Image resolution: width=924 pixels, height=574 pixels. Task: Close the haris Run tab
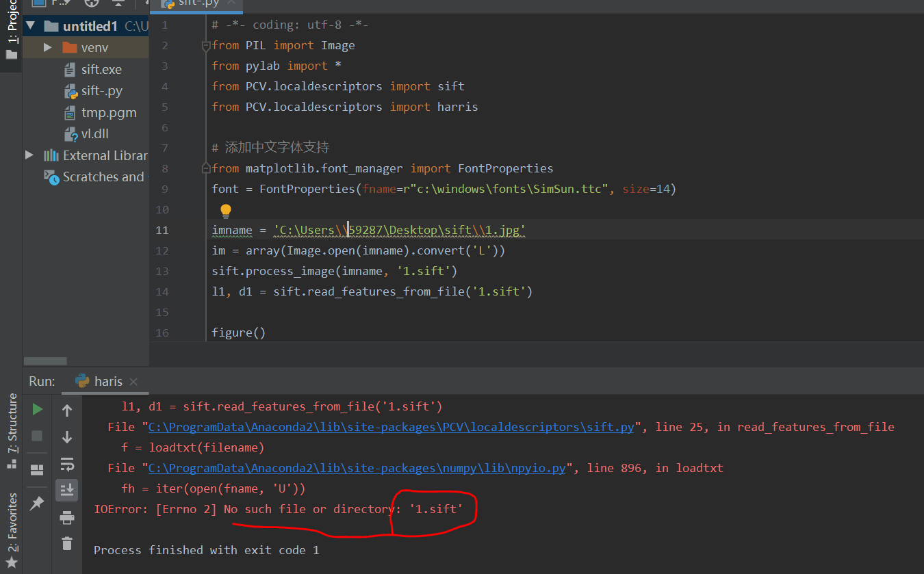click(x=133, y=382)
